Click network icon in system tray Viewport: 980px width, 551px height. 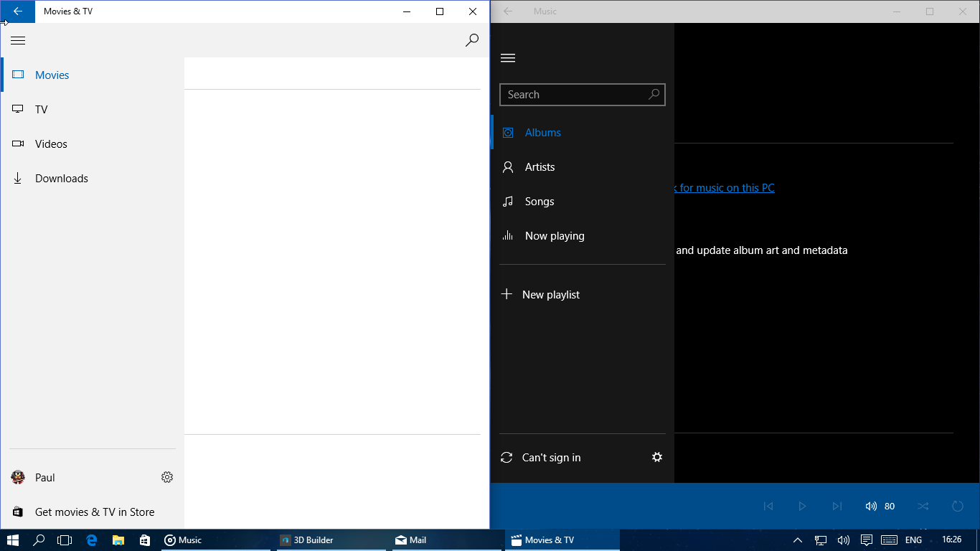click(821, 540)
